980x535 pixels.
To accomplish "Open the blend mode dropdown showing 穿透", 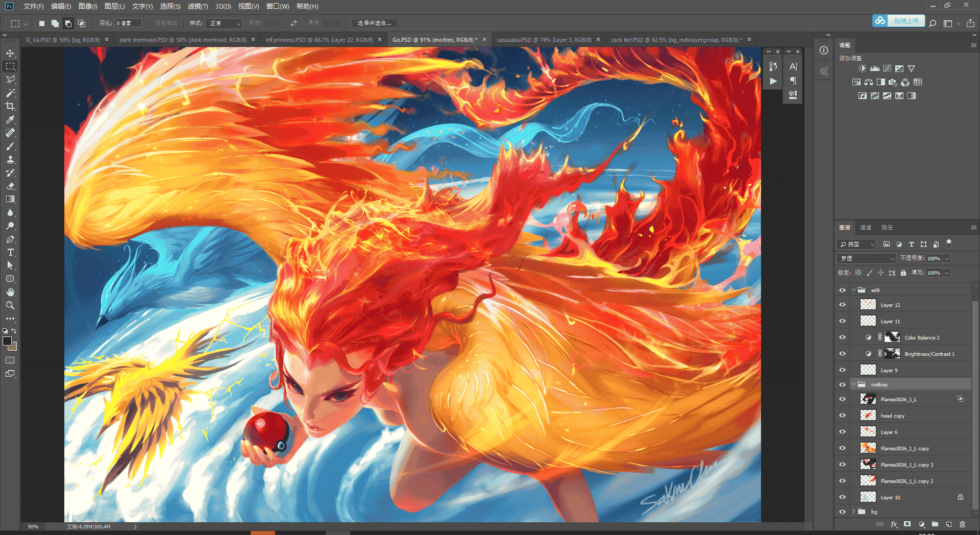I will click(866, 258).
